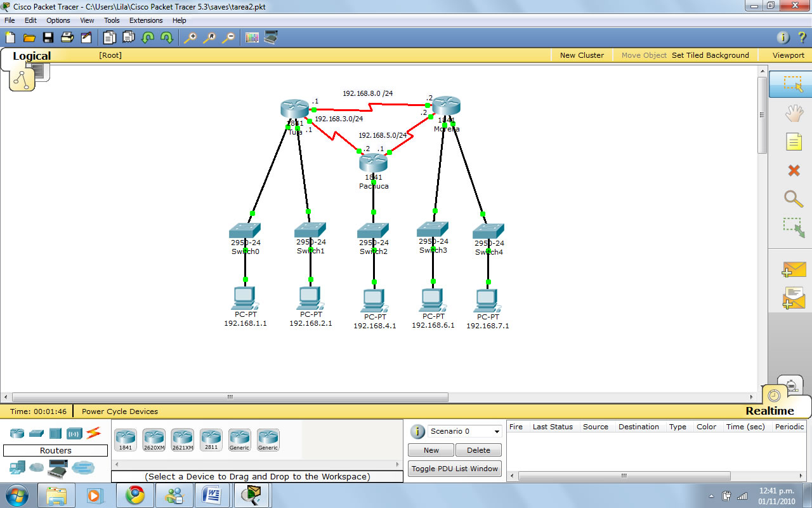Open the Edit menu
The image size is (812, 508).
30,20
